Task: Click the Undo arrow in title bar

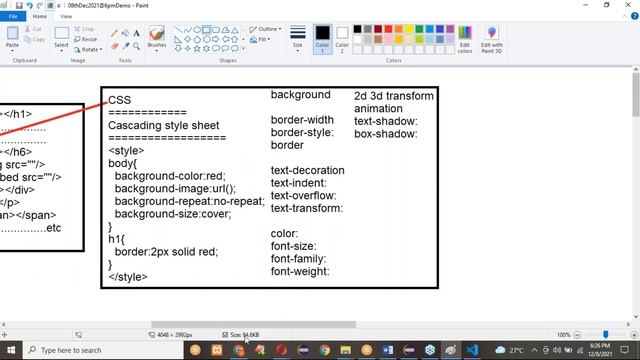Action: click(29, 5)
